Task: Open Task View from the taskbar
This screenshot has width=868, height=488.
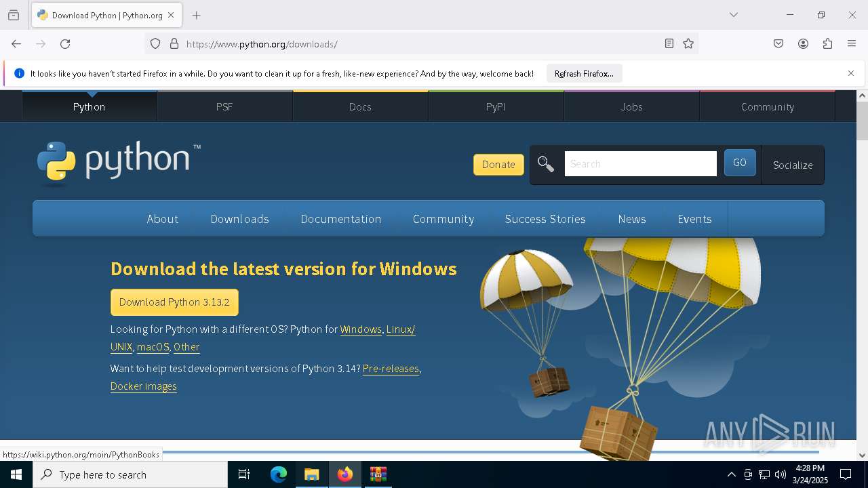Action: click(x=244, y=474)
